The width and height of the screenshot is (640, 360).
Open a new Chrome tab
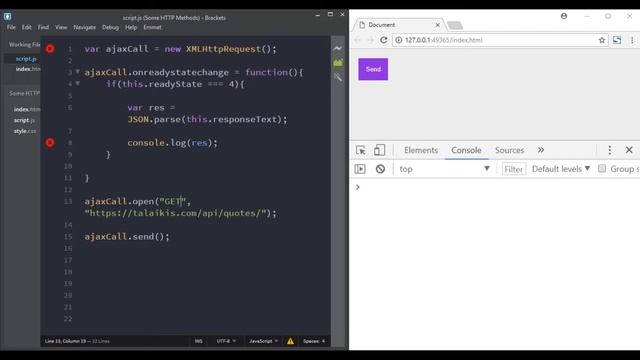(x=455, y=26)
